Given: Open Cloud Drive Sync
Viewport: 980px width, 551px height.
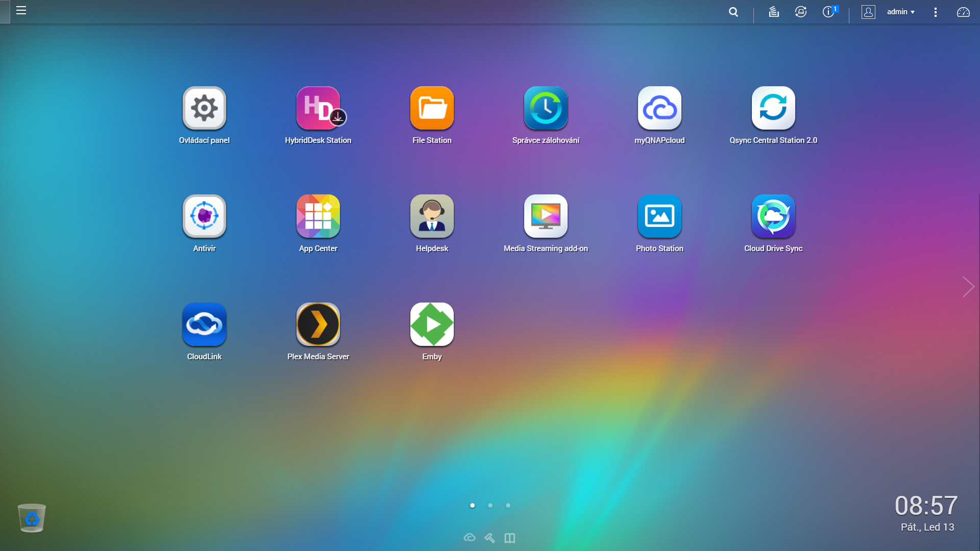Looking at the screenshot, I should point(773,216).
